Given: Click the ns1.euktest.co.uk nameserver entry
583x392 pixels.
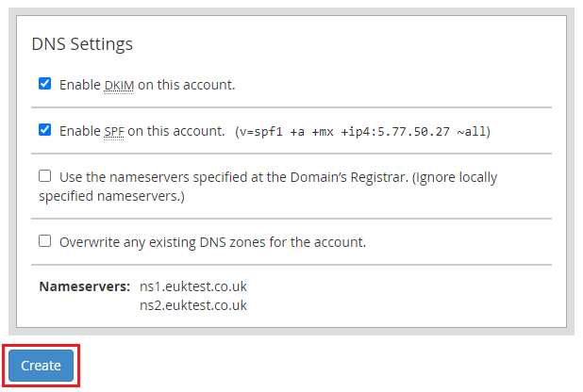Looking at the screenshot, I should 192,286.
